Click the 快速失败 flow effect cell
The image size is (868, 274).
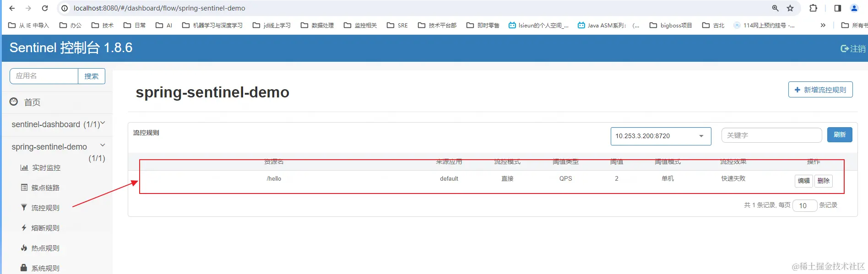[733, 179]
